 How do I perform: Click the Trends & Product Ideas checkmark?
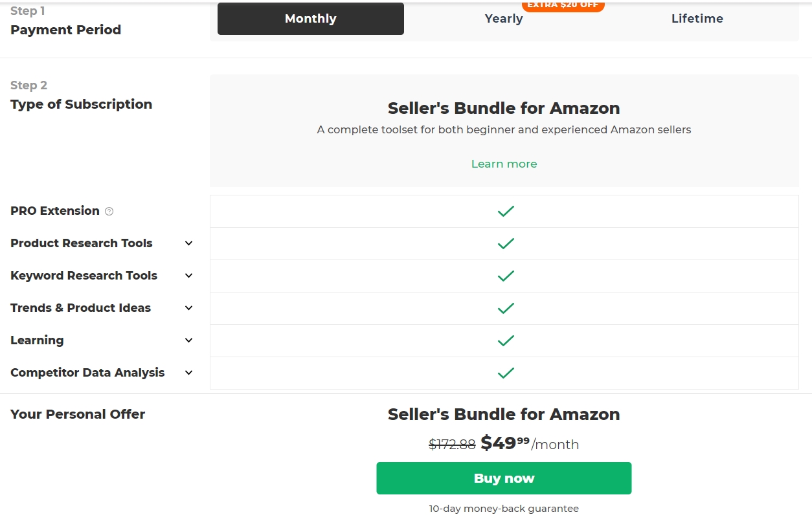[505, 308]
